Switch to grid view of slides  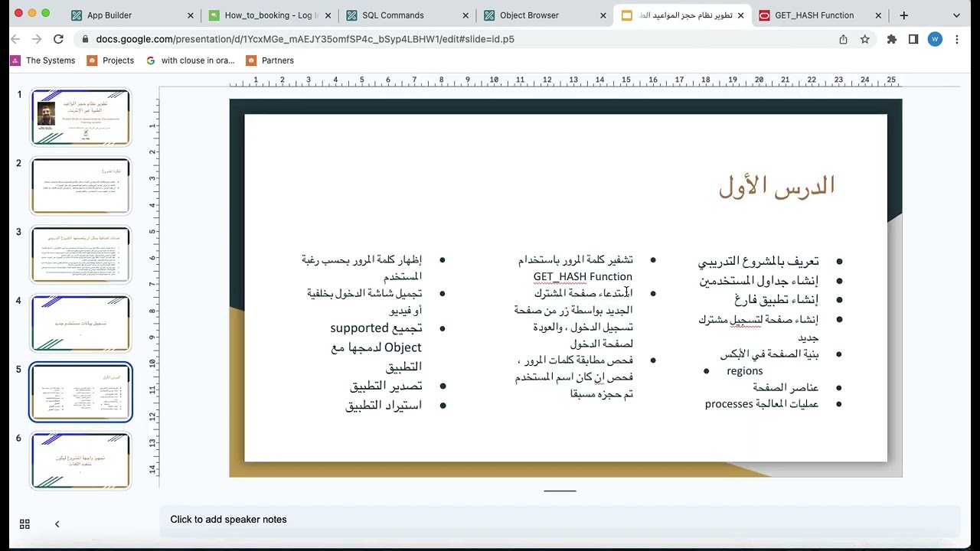click(24, 524)
